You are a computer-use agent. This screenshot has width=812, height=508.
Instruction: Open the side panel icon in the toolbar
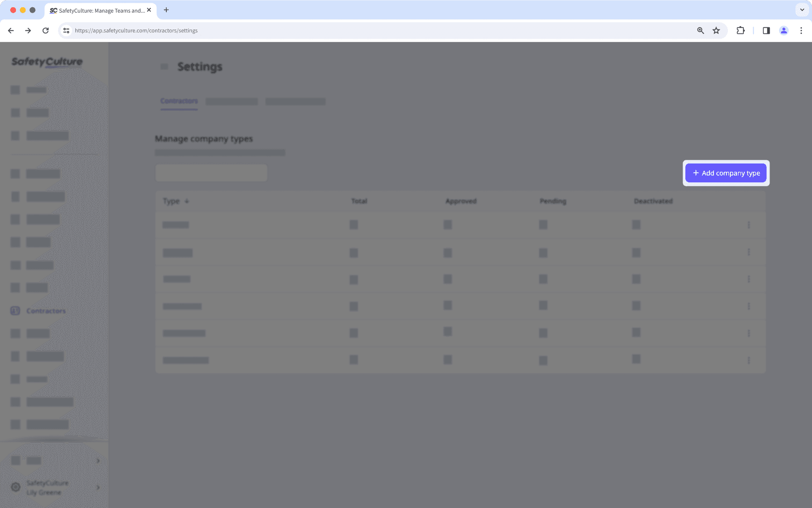pyautogui.click(x=766, y=30)
